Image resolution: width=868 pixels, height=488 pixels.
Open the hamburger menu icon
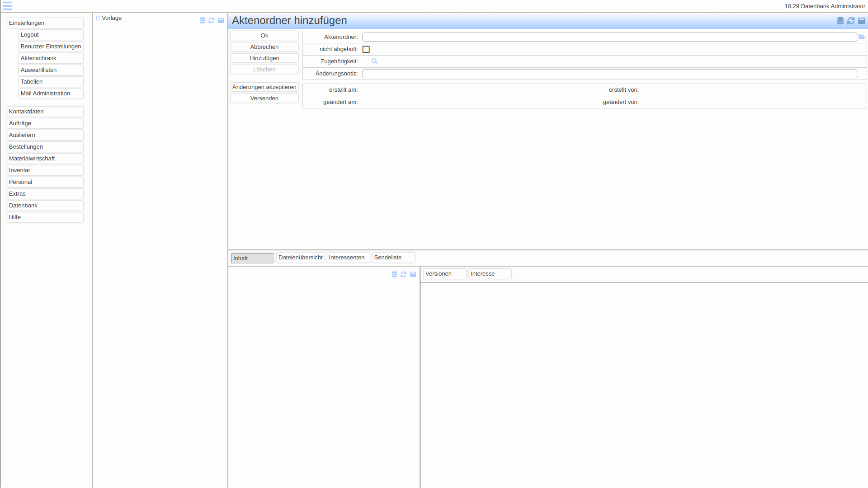point(7,6)
